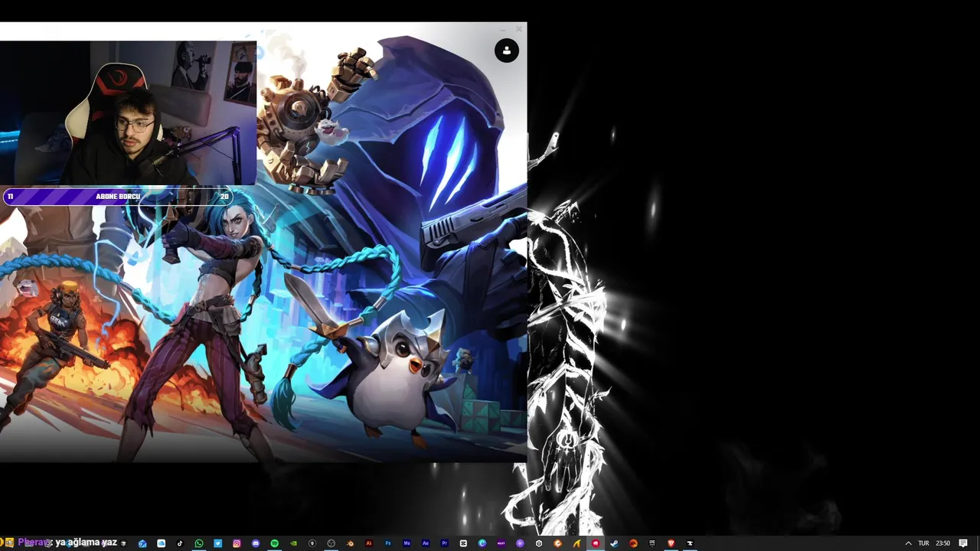Open the NVIDIA taskbar icon
The image size is (980, 551).
[x=293, y=543]
